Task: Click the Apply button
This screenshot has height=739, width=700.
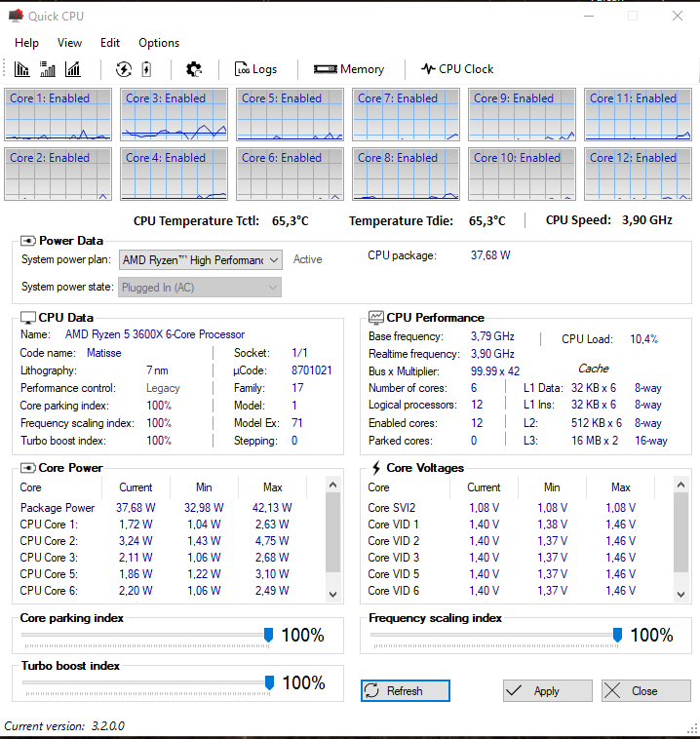Action: pos(547,691)
